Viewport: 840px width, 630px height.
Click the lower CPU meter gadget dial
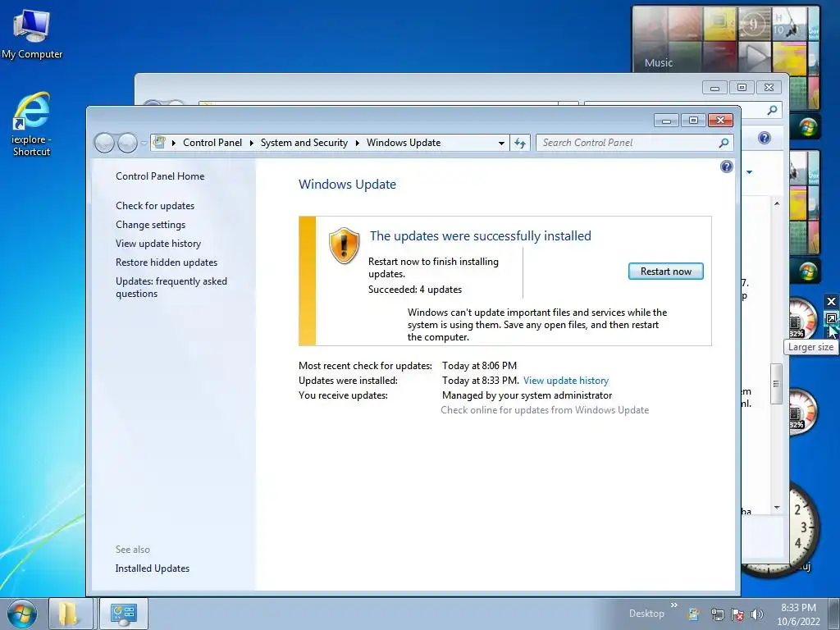point(803,412)
